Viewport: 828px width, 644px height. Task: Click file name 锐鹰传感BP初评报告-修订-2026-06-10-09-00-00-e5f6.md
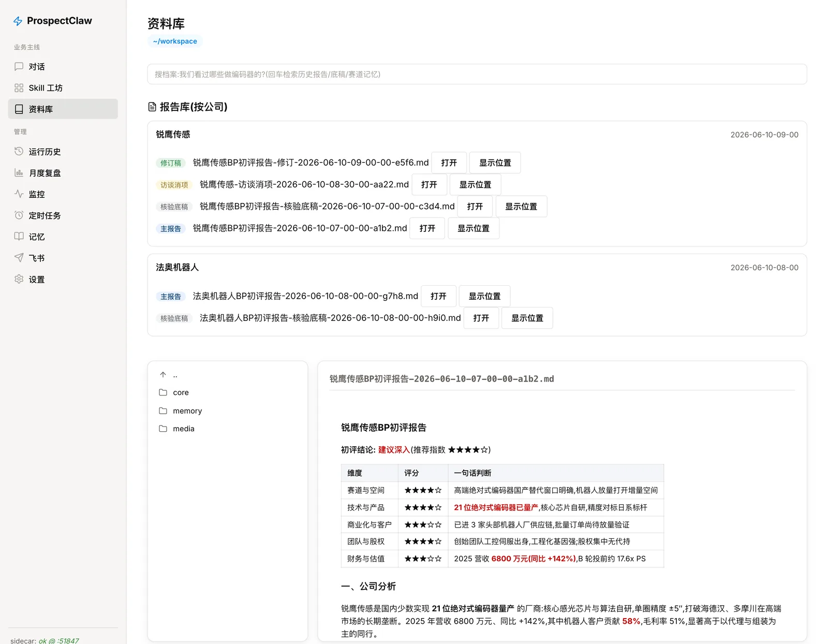click(x=311, y=163)
